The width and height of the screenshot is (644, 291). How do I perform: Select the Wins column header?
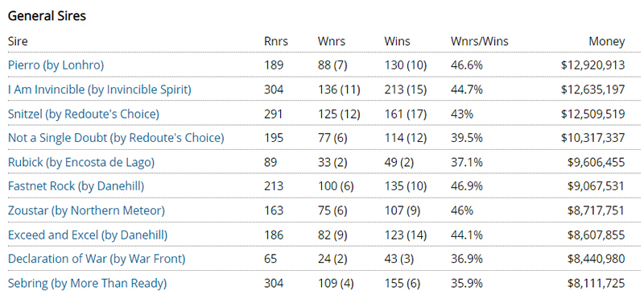coord(397,41)
